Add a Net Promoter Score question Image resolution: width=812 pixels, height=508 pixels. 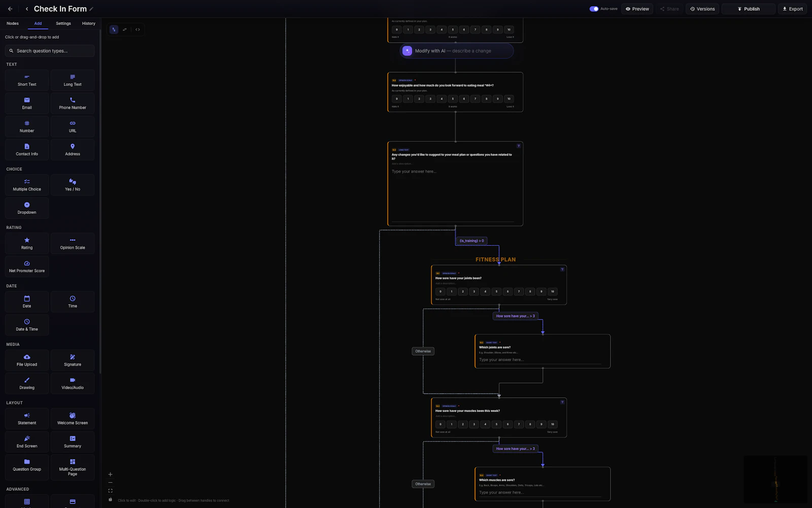(27, 266)
